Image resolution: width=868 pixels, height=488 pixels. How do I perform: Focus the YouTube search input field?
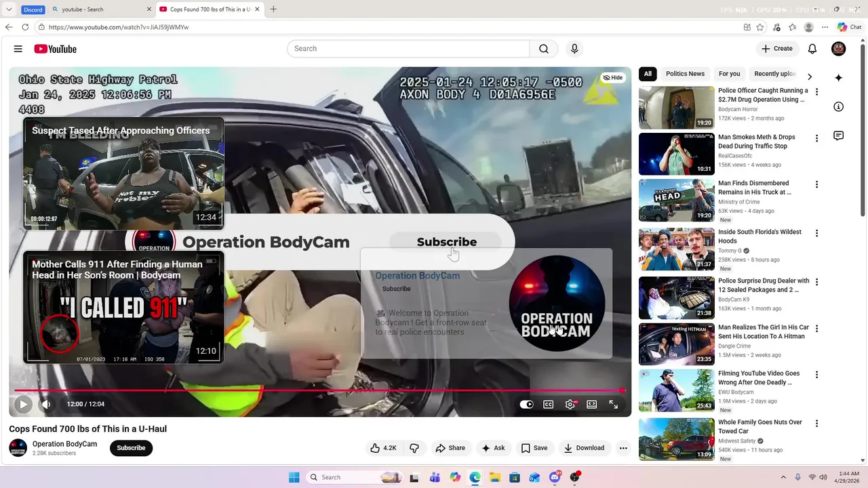point(409,49)
